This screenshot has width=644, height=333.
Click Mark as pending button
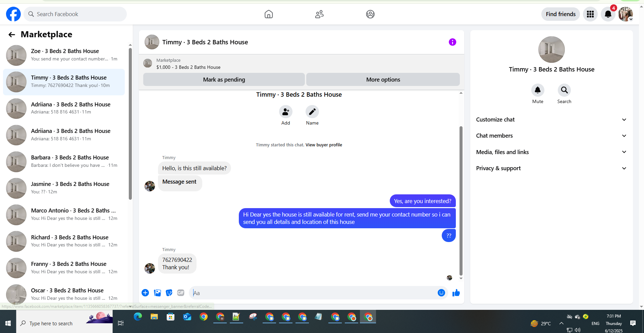pos(224,80)
